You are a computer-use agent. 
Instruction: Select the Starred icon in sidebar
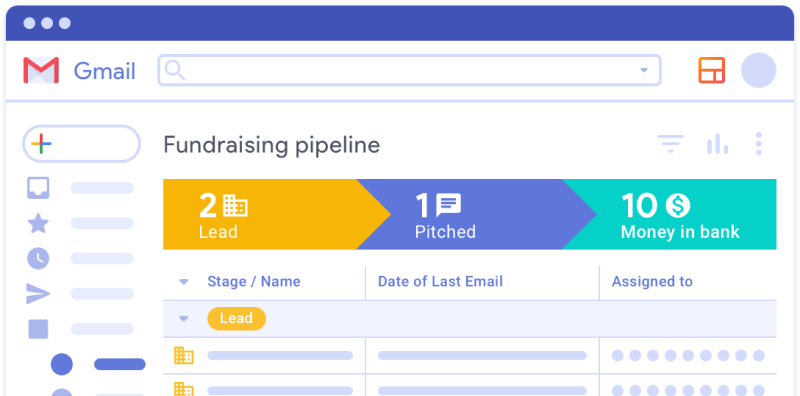pyautogui.click(x=38, y=224)
